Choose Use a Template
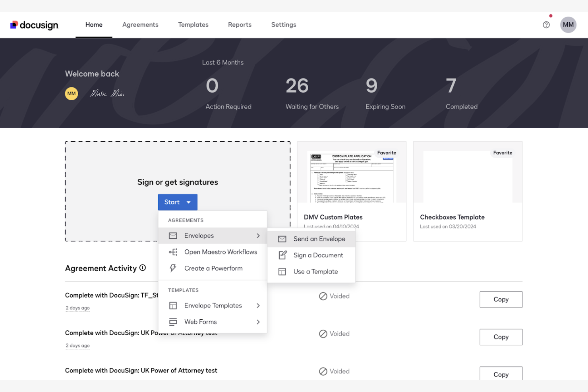Image resolution: width=588 pixels, height=392 pixels. click(x=311, y=272)
